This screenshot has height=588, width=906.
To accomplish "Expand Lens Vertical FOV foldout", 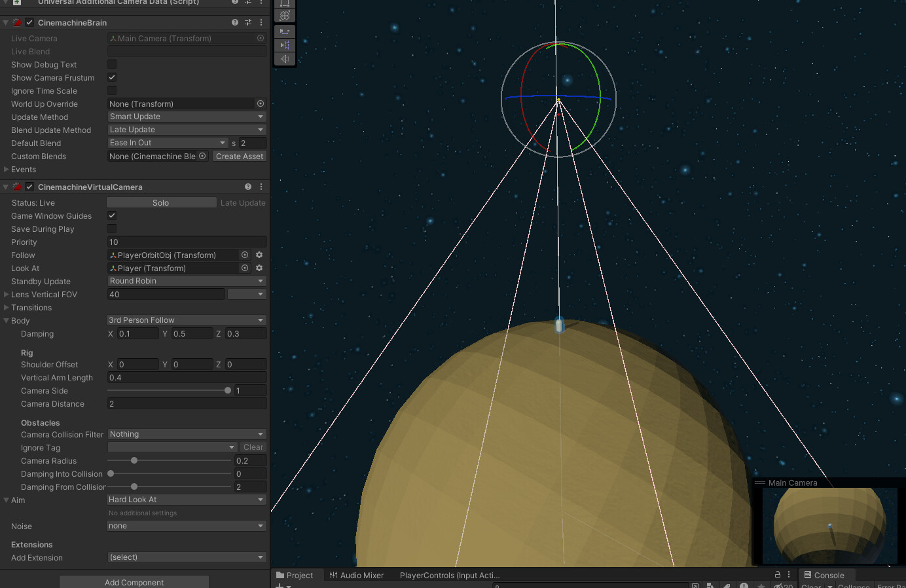I will point(7,294).
